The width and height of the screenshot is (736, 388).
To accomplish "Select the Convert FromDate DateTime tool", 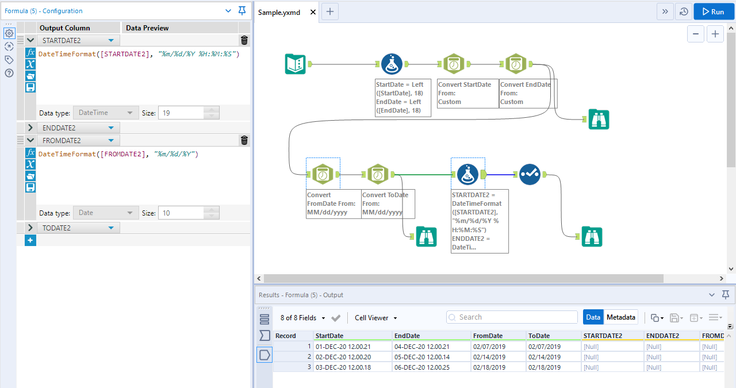I will click(323, 174).
